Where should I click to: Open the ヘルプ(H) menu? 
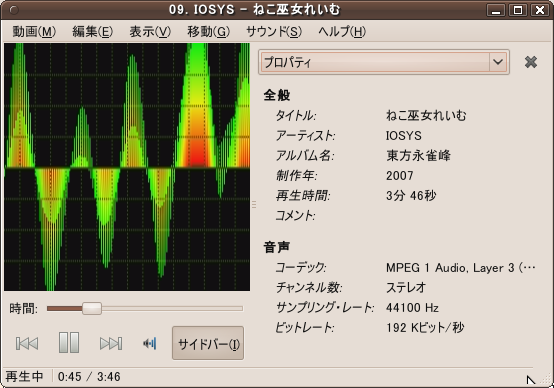tap(342, 32)
